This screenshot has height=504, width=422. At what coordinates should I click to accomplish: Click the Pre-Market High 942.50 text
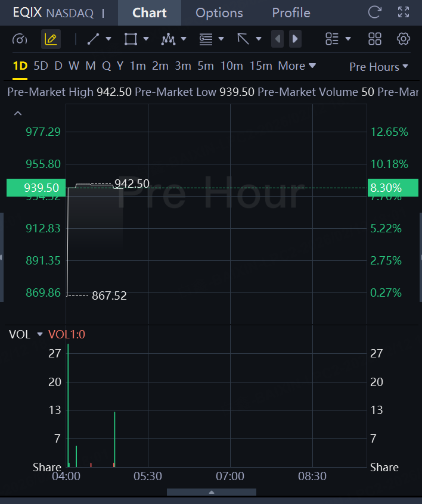click(70, 92)
